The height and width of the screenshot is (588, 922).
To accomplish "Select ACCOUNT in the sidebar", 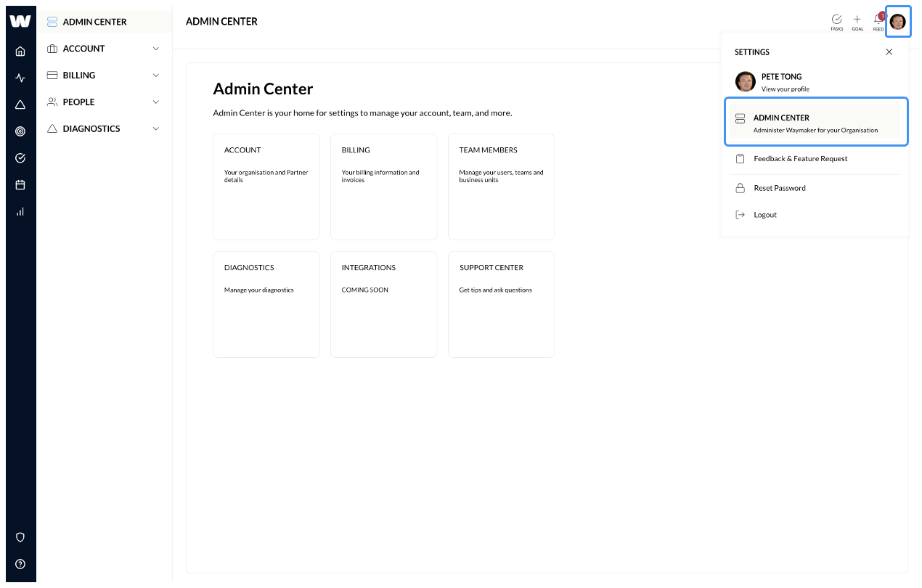I will 104,49.
